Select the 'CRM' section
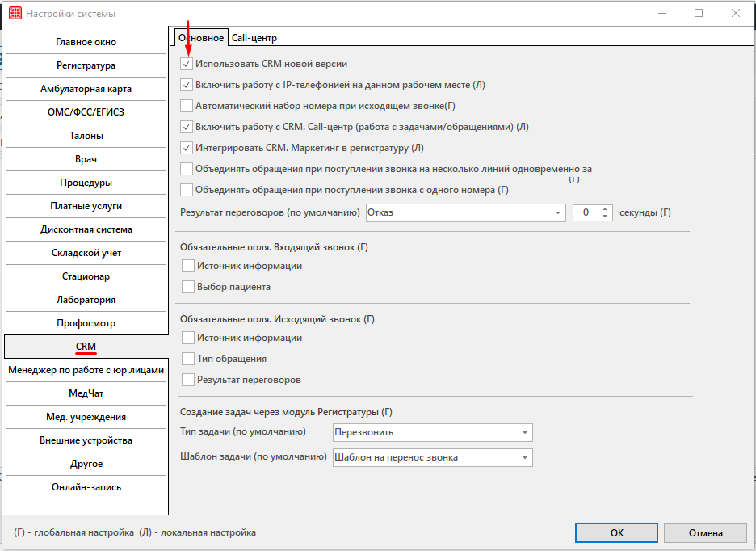 point(86,347)
